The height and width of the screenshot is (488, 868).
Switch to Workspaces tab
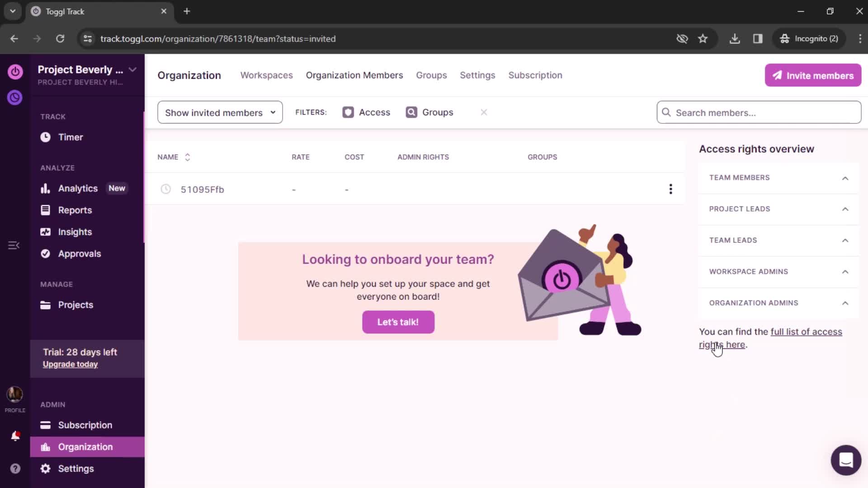(x=266, y=75)
